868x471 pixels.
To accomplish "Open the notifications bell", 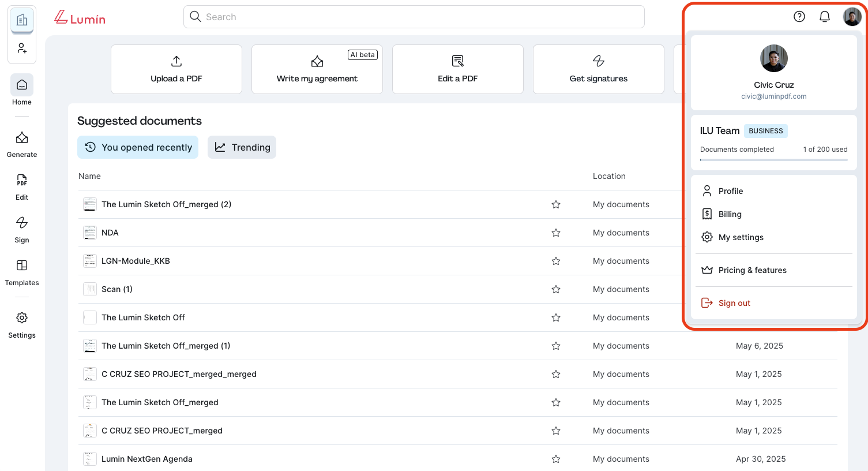I will 824,17.
